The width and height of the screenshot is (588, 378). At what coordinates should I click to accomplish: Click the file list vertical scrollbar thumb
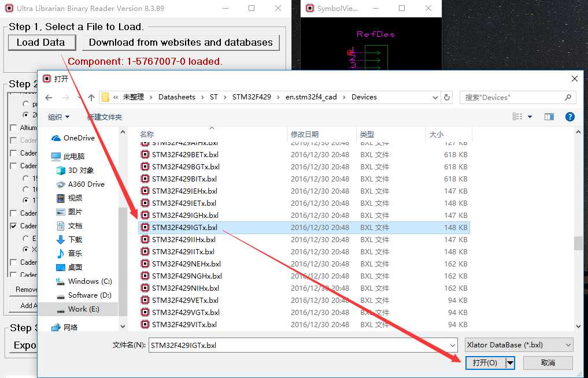coord(578,243)
